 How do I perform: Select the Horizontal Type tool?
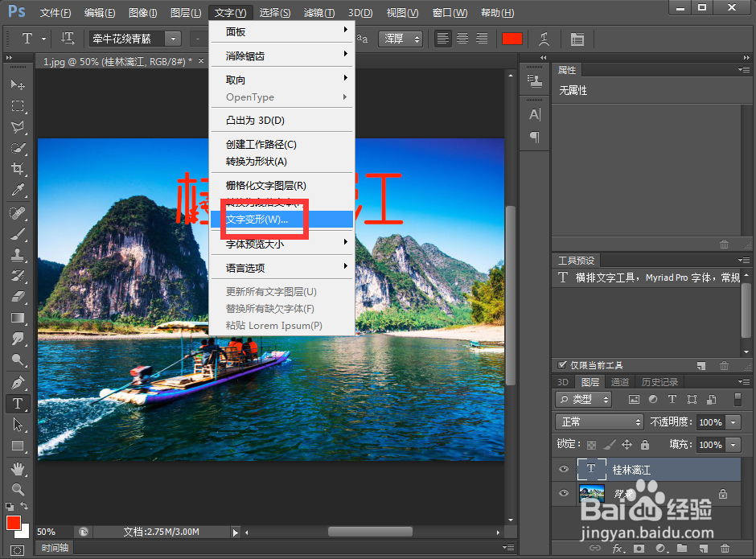click(x=18, y=404)
